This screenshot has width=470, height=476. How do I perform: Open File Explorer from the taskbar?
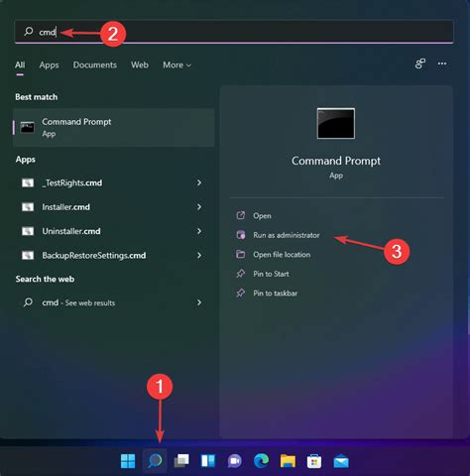pyautogui.click(x=288, y=461)
